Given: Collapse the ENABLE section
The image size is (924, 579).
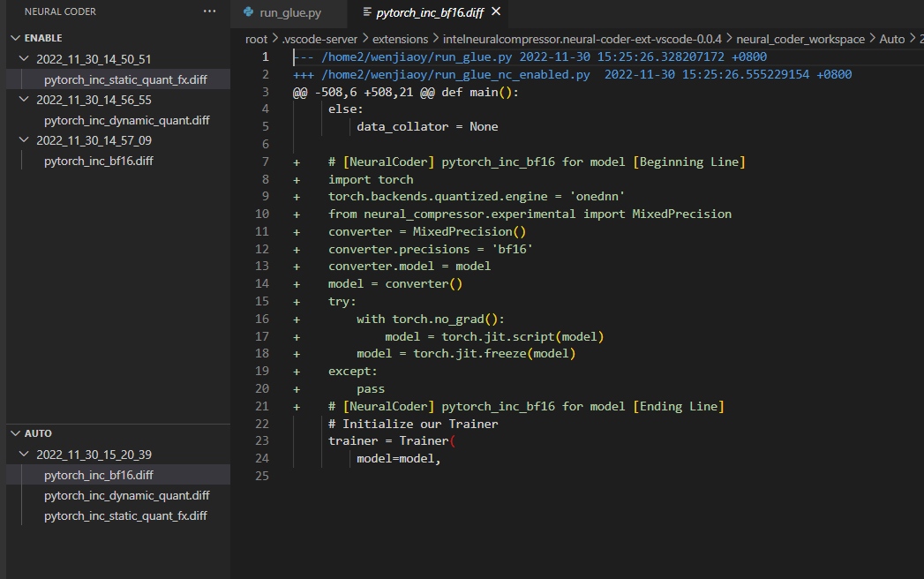Looking at the screenshot, I should [x=15, y=37].
